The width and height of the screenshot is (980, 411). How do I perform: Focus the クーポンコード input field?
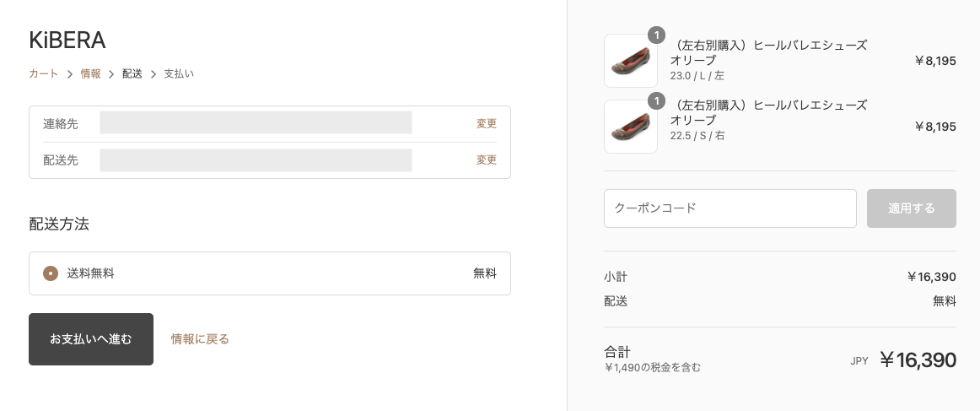(x=730, y=208)
